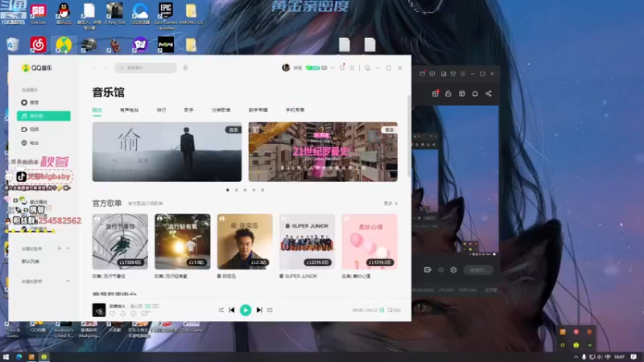Toggle the eye preview icon in the dark window
The image size is (644, 362).
pos(440,269)
